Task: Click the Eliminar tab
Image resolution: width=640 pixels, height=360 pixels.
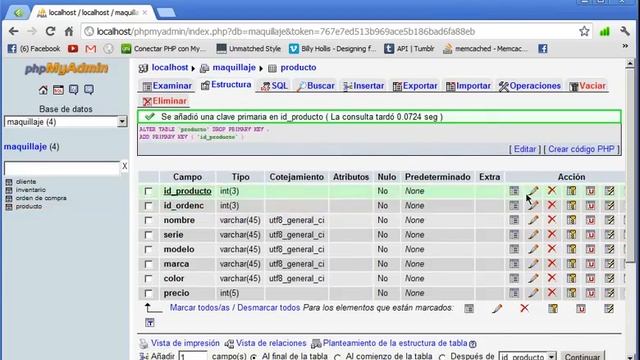Action: 164,101
